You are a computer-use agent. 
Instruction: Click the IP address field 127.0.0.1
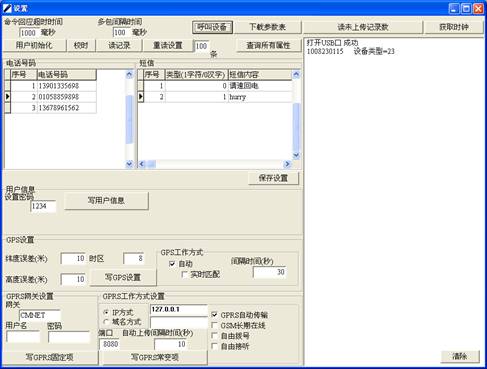point(179,310)
